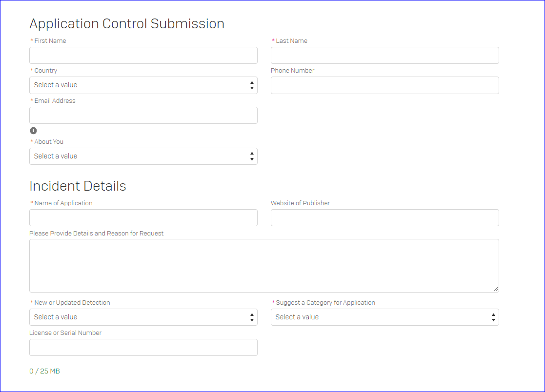
Task: Open New or Updated Detection dropdown
Action: (143, 317)
